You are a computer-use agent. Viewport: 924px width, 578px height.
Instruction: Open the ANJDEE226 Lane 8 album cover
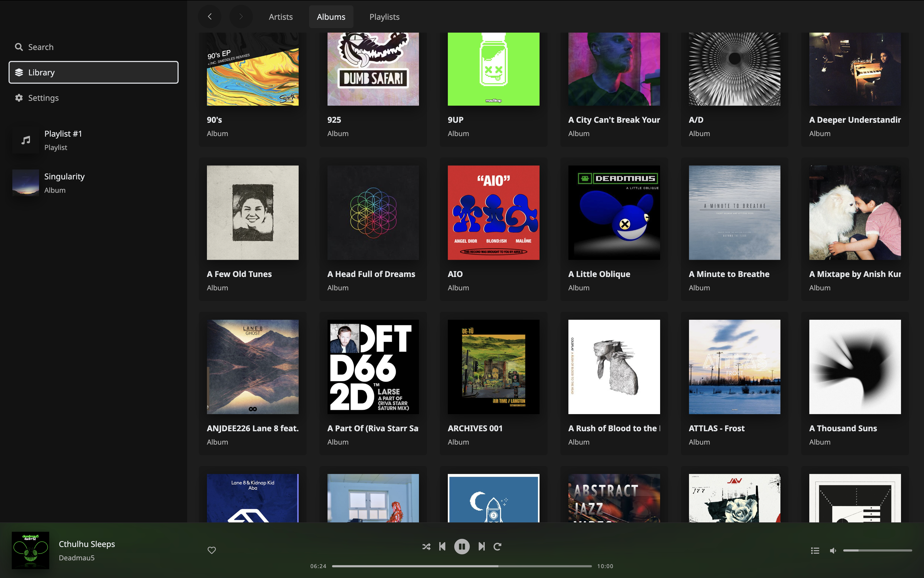[253, 367]
